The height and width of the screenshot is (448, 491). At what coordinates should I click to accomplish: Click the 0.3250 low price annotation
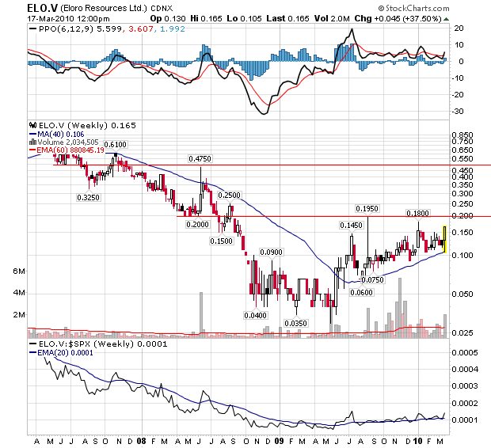click(89, 198)
